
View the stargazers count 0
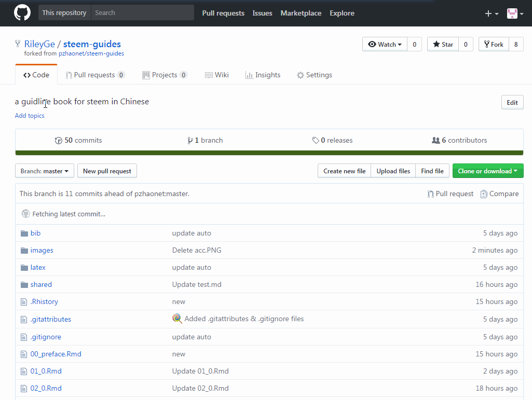point(466,45)
